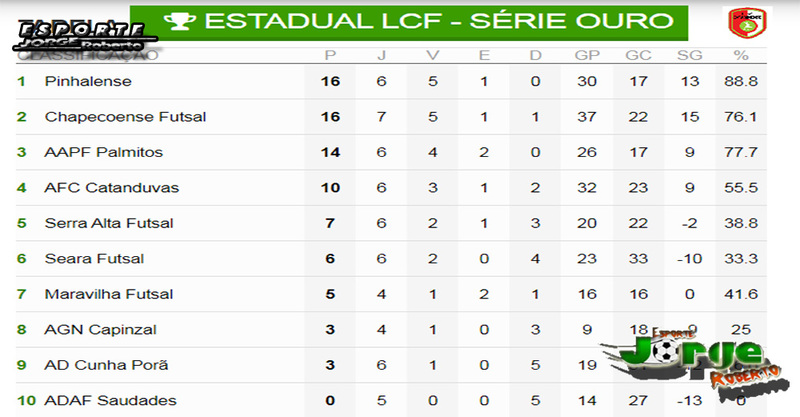The image size is (800, 417).
Task: Select the % percentage column header
Action: pos(741,55)
